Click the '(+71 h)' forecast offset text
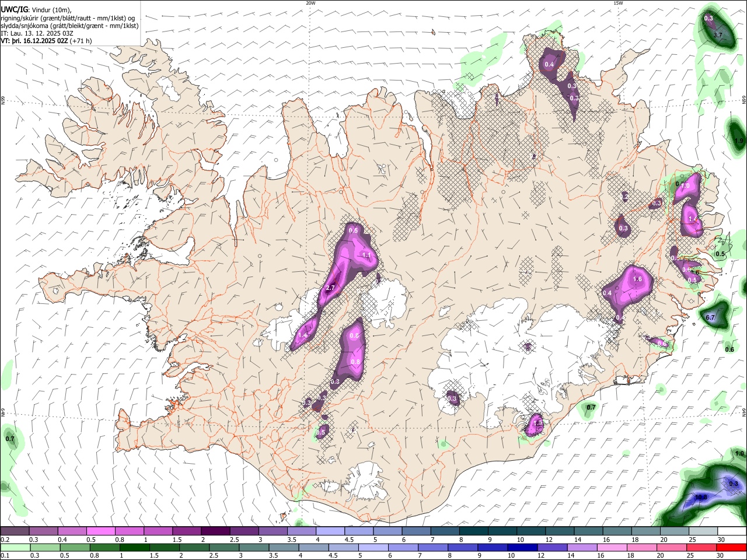Image resolution: width=747 pixels, height=560 pixels. (81, 41)
